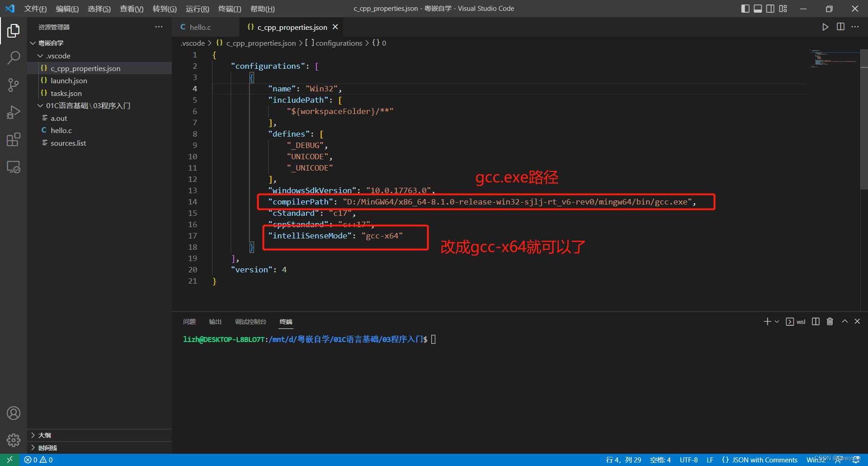This screenshot has height=466, width=868.
Task: Open the Accounts icon in activity bar
Action: (14, 413)
